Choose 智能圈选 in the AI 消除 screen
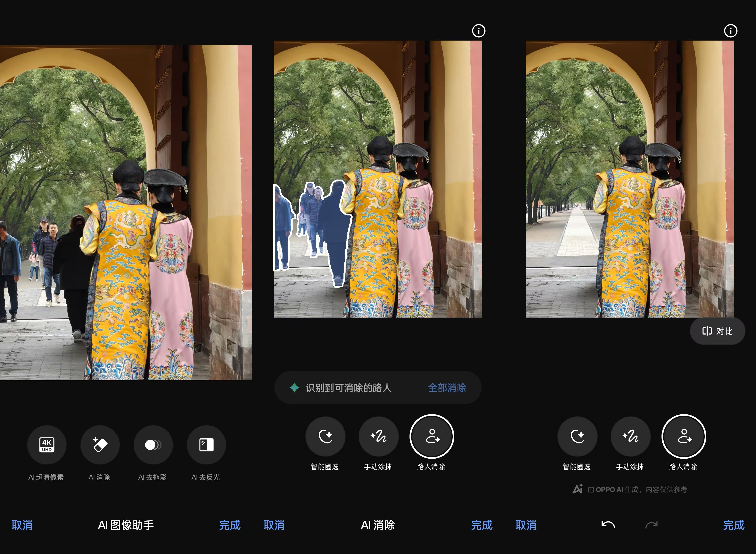756x554 pixels. click(325, 436)
